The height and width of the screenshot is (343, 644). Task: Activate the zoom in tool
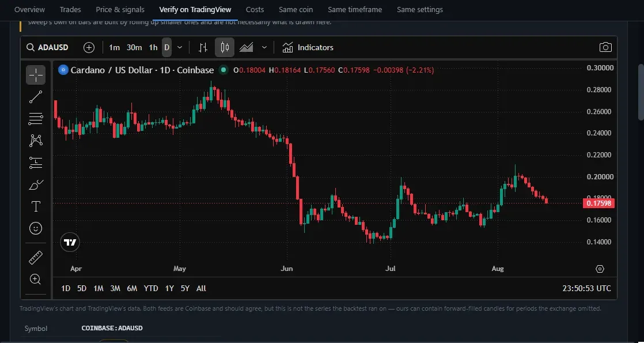(x=36, y=280)
